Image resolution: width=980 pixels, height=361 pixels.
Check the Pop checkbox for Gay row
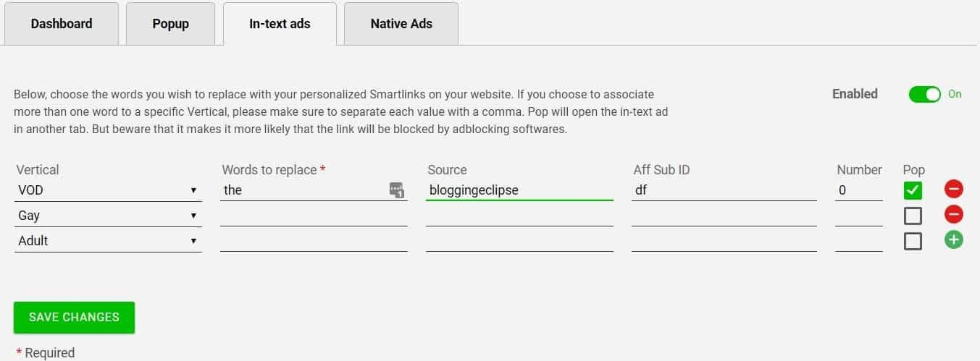[x=913, y=216]
